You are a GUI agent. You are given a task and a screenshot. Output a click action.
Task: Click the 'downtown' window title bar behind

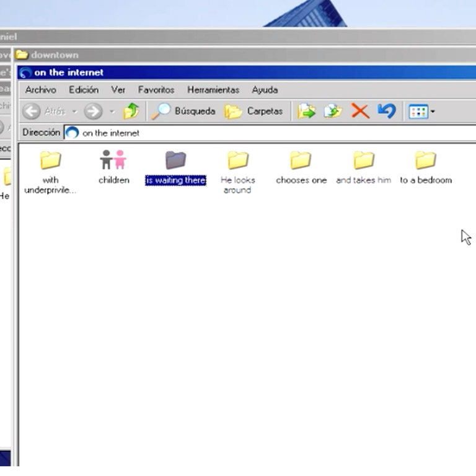186,55
